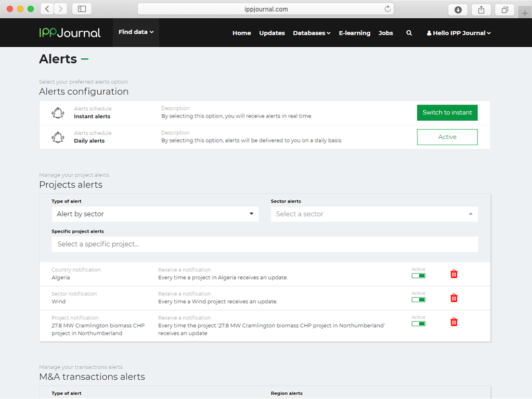
Task: Click the Safari share icon
Action: coord(481,9)
